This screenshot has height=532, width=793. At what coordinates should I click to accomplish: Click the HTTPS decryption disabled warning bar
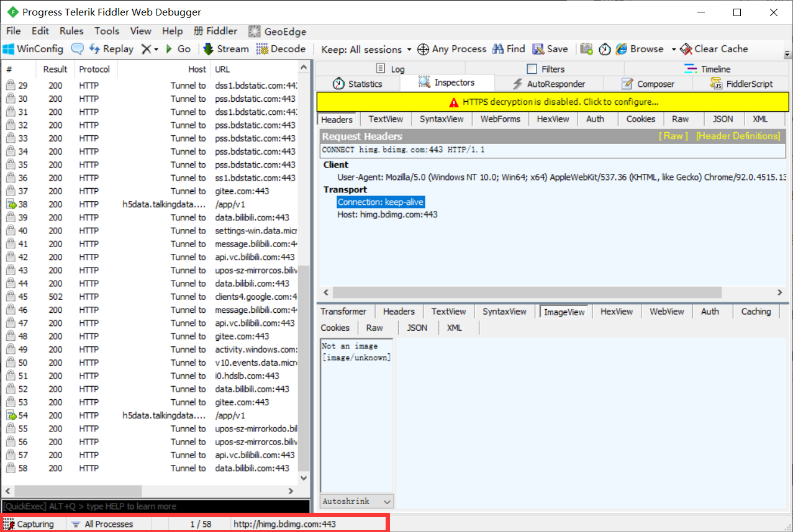point(552,102)
